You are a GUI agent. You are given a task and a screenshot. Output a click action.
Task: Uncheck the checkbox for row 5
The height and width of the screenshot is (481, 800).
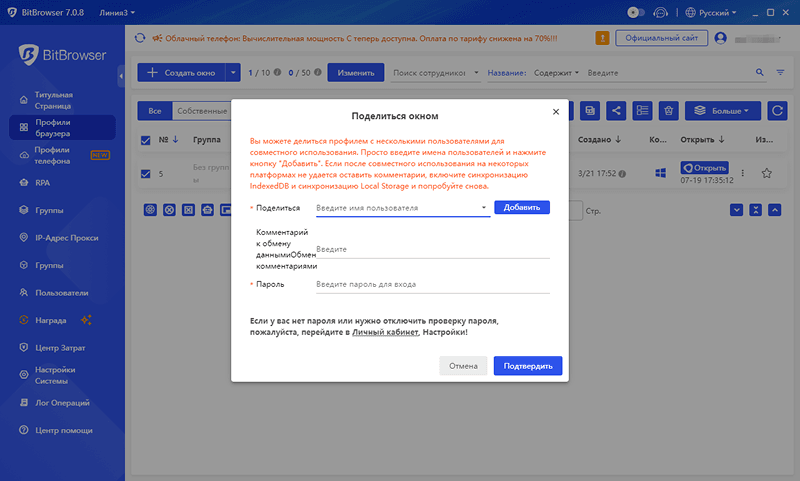click(x=146, y=173)
